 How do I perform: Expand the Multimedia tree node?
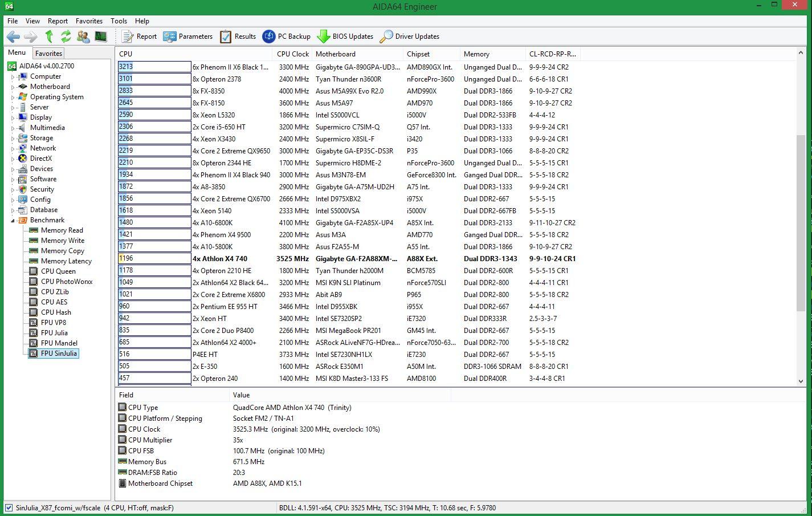tap(13, 128)
